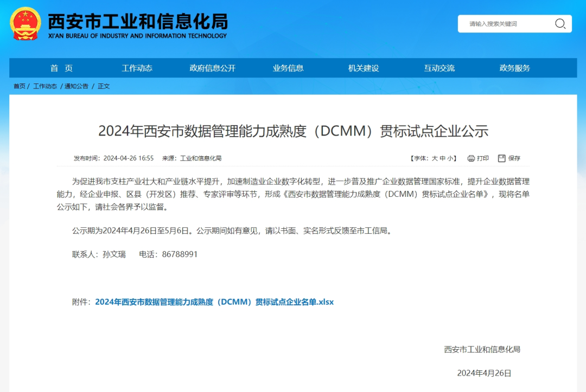Set font size to large (大)
Screen dimensions: 586x392
[435, 158]
